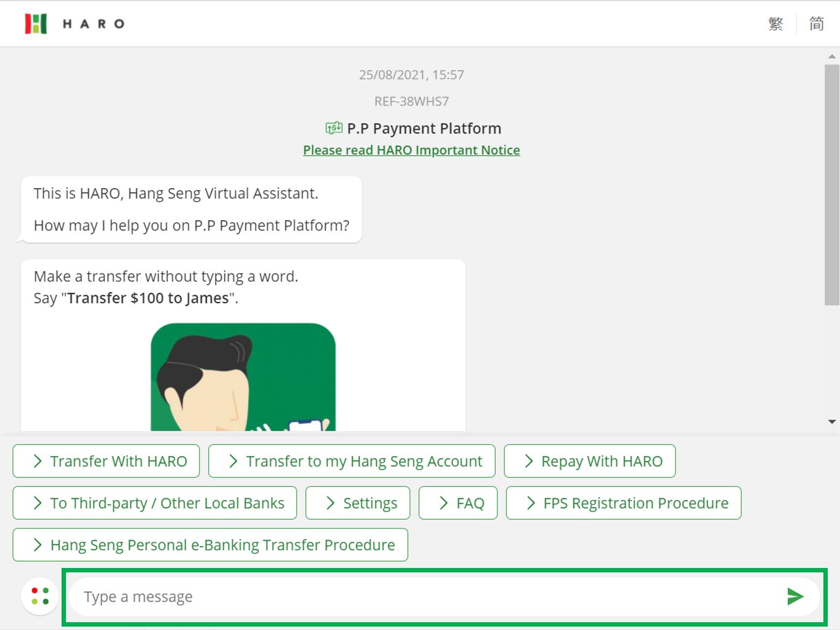840x630 pixels.
Task: Choose Transfer With HARO
Action: coord(106,461)
